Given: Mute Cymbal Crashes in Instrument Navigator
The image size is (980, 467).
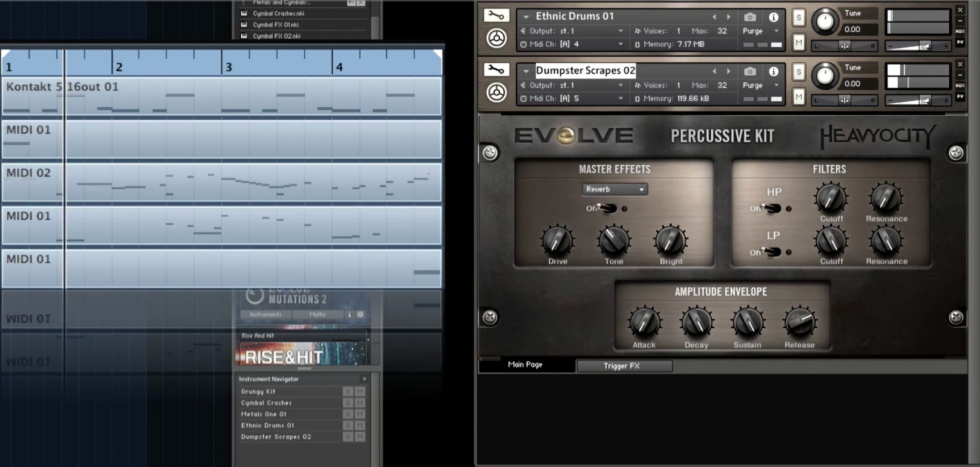Looking at the screenshot, I should click(x=360, y=403).
